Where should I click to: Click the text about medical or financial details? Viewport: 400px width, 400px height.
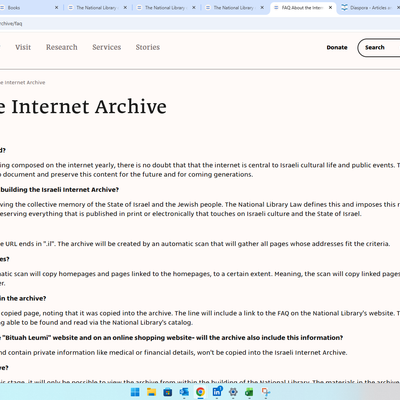(x=174, y=352)
